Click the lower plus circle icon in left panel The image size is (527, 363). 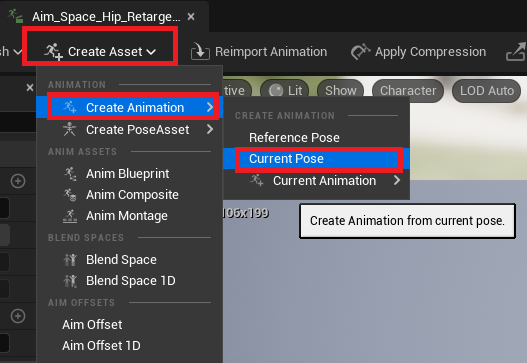pos(18,316)
